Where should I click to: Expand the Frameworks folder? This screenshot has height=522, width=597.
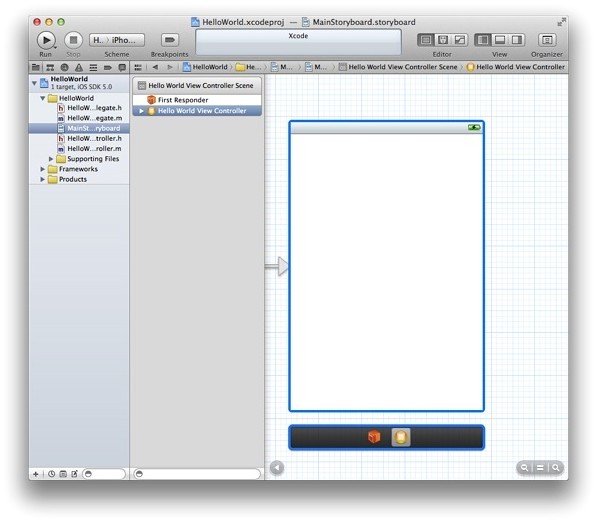click(x=43, y=169)
